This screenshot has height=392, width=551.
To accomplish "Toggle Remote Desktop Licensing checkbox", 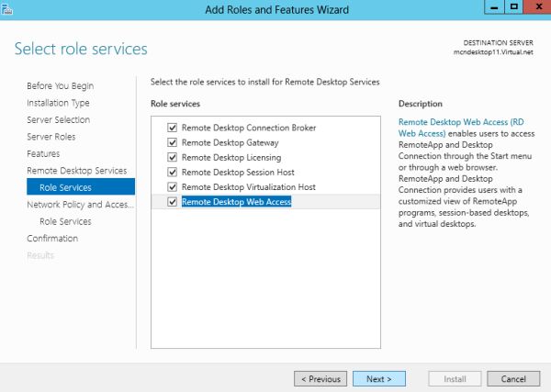I will (x=172, y=158).
